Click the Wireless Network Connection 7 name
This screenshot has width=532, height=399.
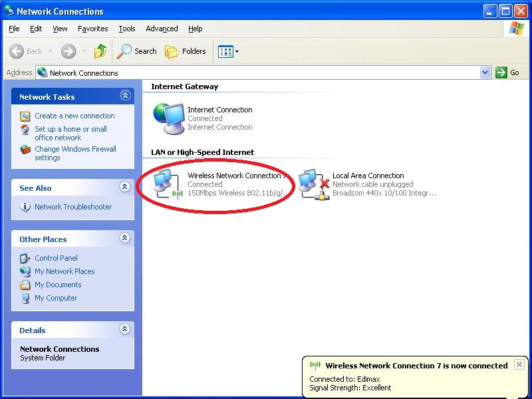click(x=237, y=176)
